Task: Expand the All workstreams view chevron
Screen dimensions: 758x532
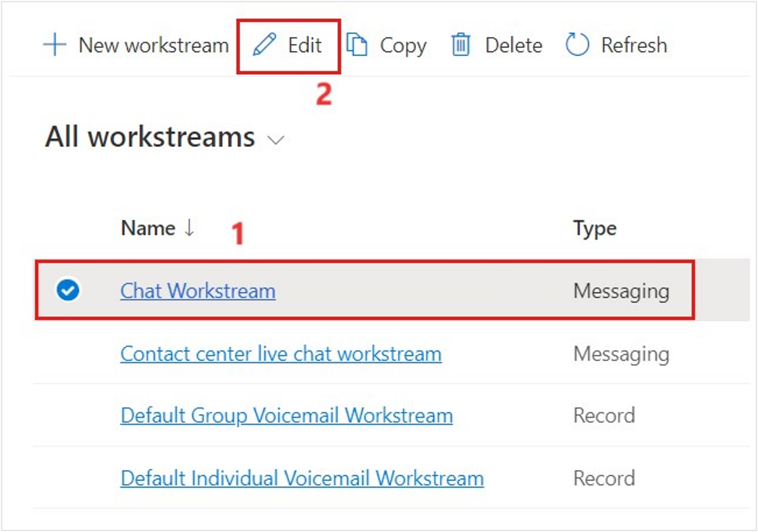Action: 276,140
